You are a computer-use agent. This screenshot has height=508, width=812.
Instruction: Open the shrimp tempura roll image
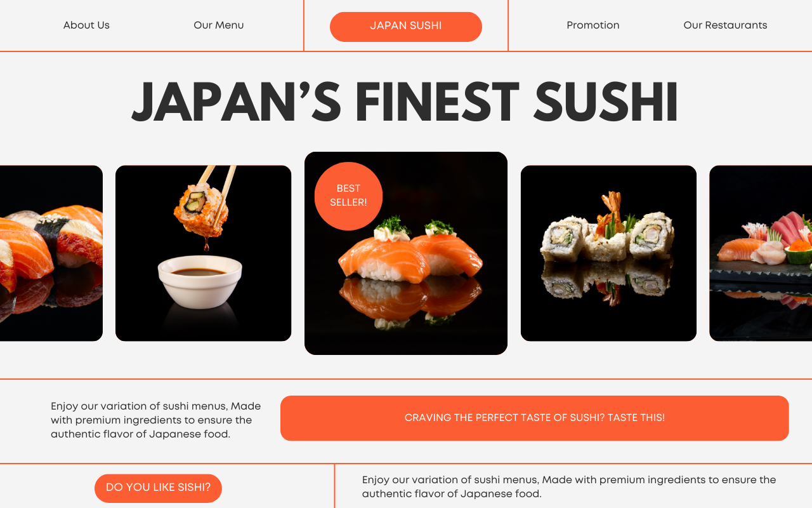tap(608, 253)
